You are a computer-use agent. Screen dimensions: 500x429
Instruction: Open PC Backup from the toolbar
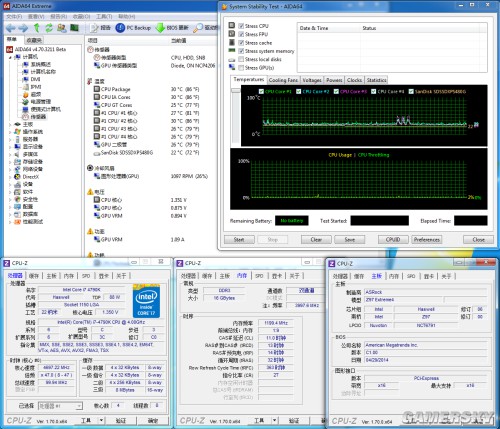tap(133, 28)
